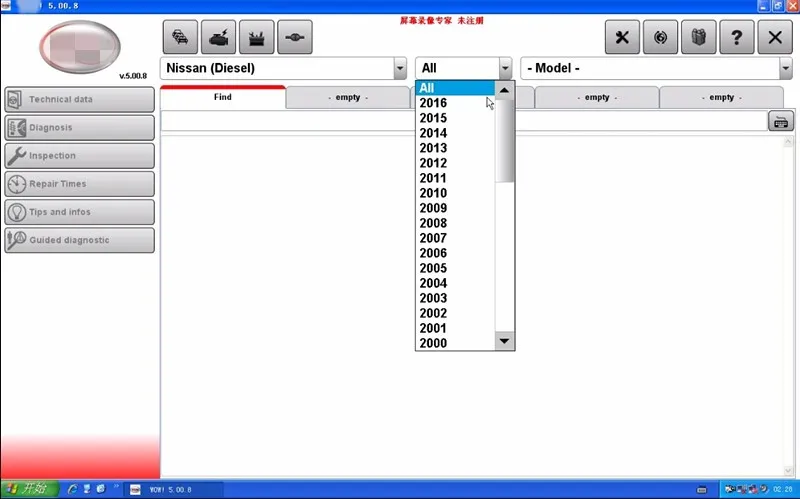The height and width of the screenshot is (499, 800).
Task: Click the main content scroll down arrow
Action: pyautogui.click(x=788, y=471)
